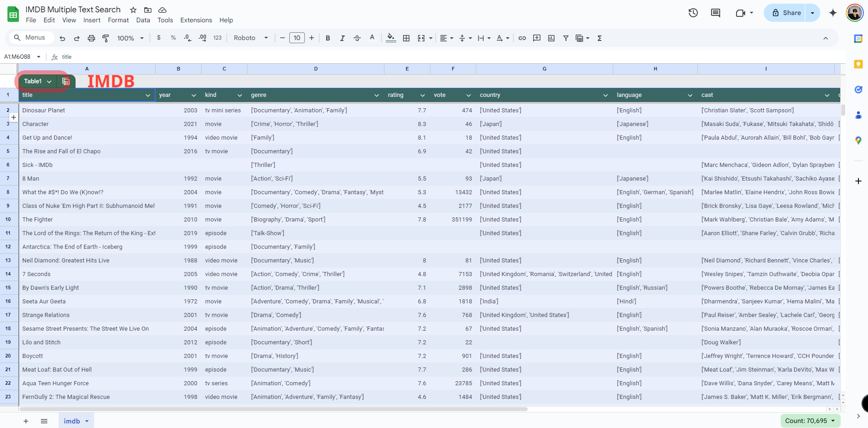View cloud document status
This screenshot has height=428, width=868.
pyautogui.click(x=162, y=10)
